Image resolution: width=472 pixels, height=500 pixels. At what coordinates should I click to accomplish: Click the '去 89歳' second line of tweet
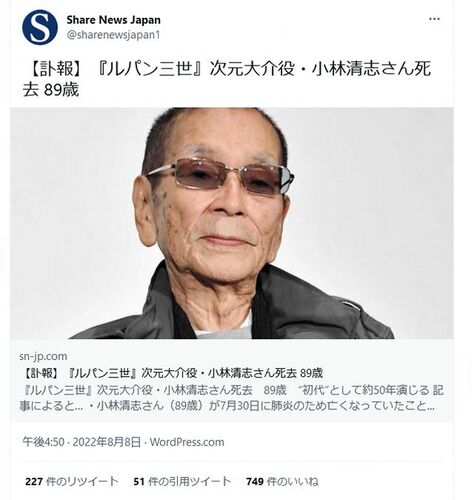51,90
